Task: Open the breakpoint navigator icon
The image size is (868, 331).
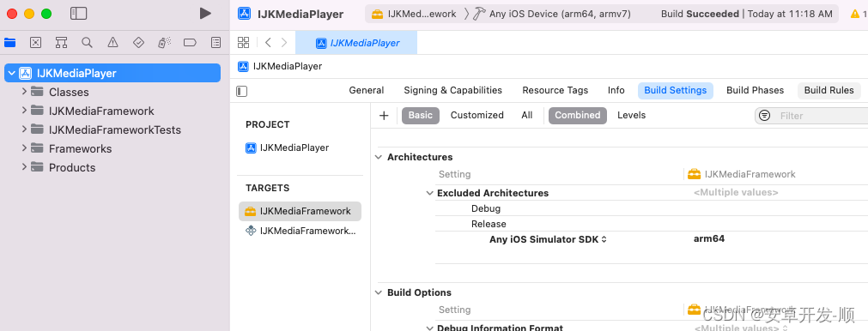Action: (x=190, y=43)
